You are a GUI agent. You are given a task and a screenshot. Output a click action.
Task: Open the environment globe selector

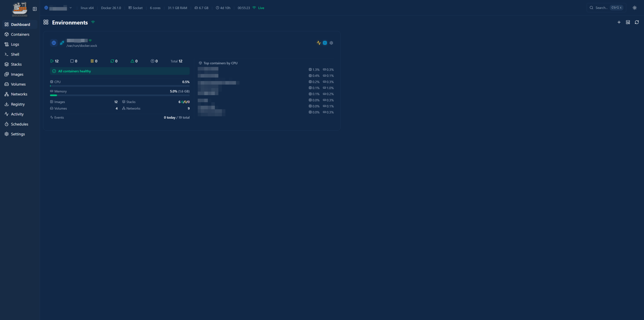tap(46, 8)
